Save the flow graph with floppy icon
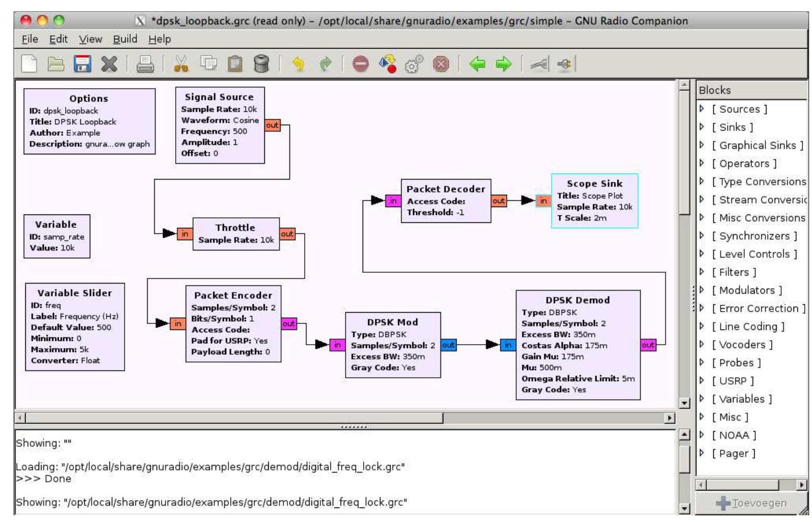Viewport: 812px width, 526px height. click(82, 64)
